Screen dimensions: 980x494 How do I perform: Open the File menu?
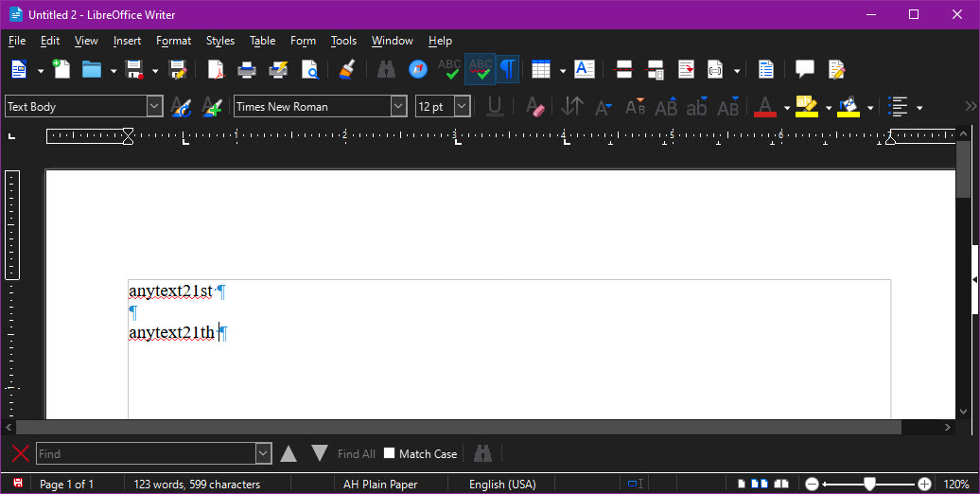17,41
